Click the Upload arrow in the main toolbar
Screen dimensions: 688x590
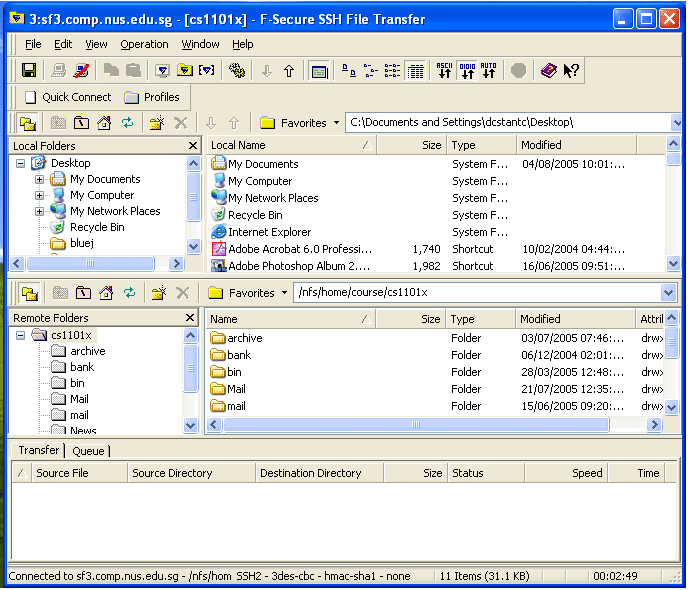289,71
